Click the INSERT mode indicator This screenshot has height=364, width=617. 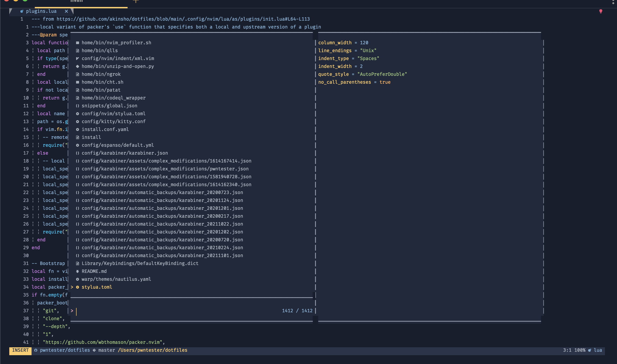pyautogui.click(x=20, y=350)
